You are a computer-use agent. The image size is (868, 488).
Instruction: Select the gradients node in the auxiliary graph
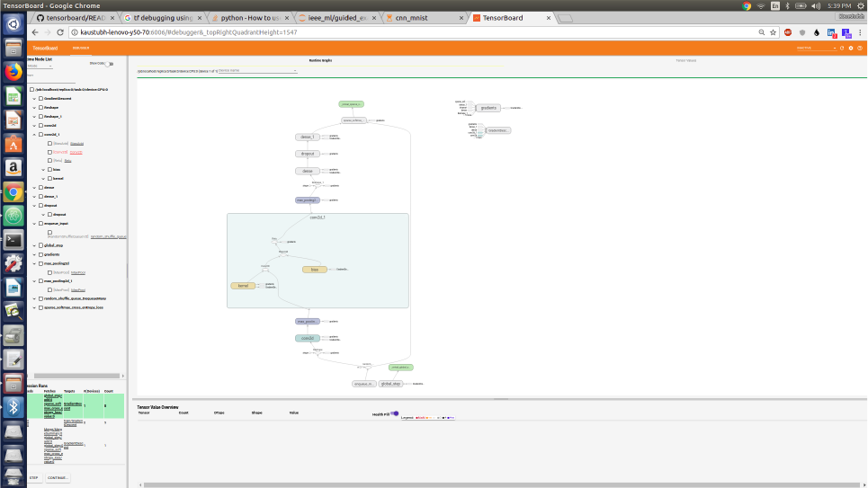pyautogui.click(x=488, y=108)
